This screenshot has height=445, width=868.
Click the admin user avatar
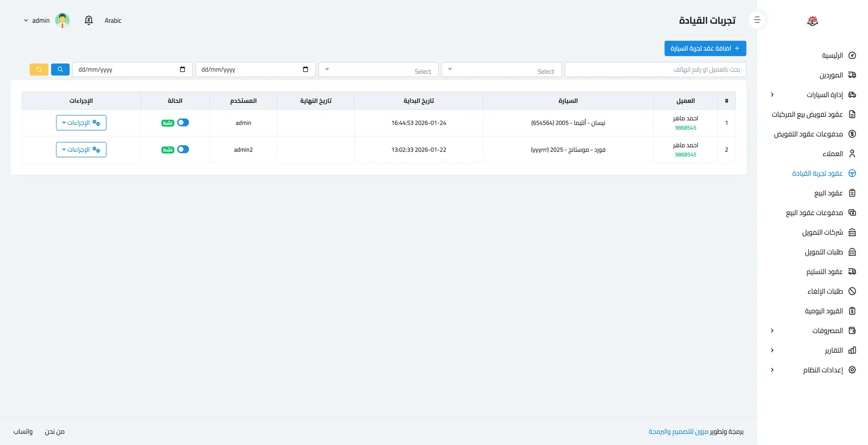point(62,20)
